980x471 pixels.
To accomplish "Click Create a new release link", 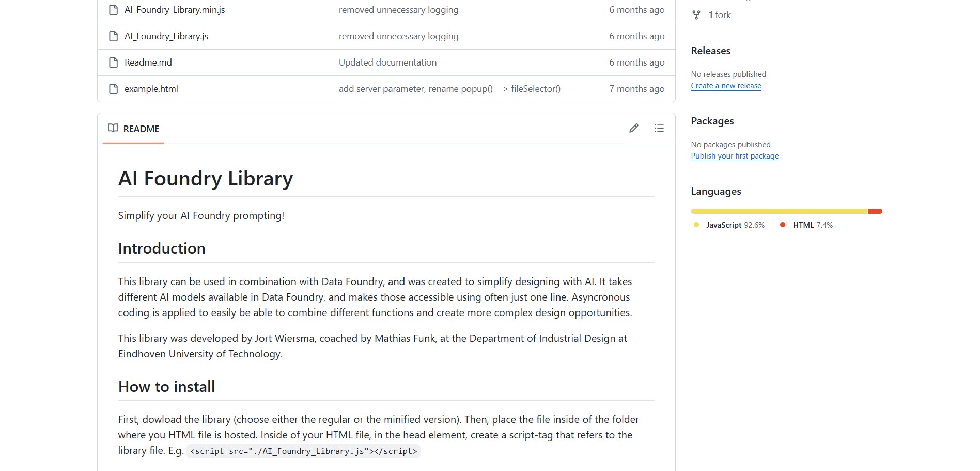I will (x=726, y=86).
